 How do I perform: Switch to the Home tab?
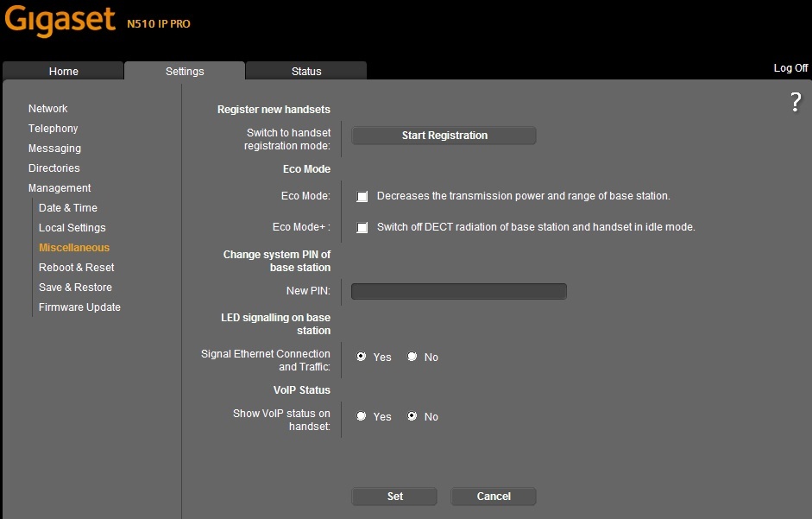coord(63,71)
